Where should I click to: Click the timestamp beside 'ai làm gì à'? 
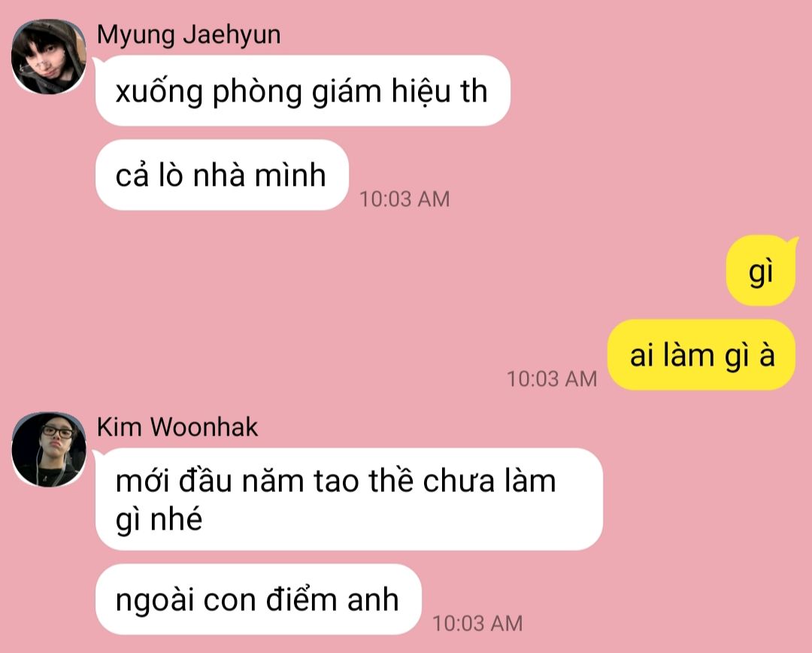pyautogui.click(x=552, y=379)
